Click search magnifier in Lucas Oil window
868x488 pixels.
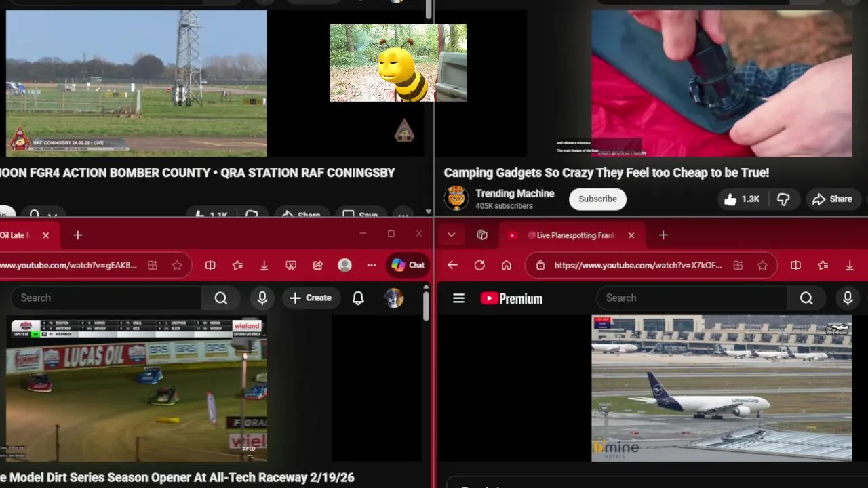pyautogui.click(x=221, y=298)
